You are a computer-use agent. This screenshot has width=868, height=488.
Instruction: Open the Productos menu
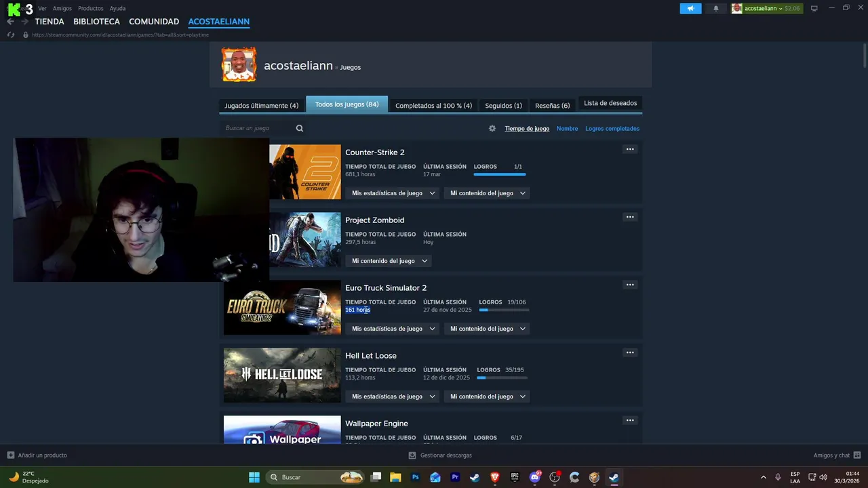(x=91, y=8)
